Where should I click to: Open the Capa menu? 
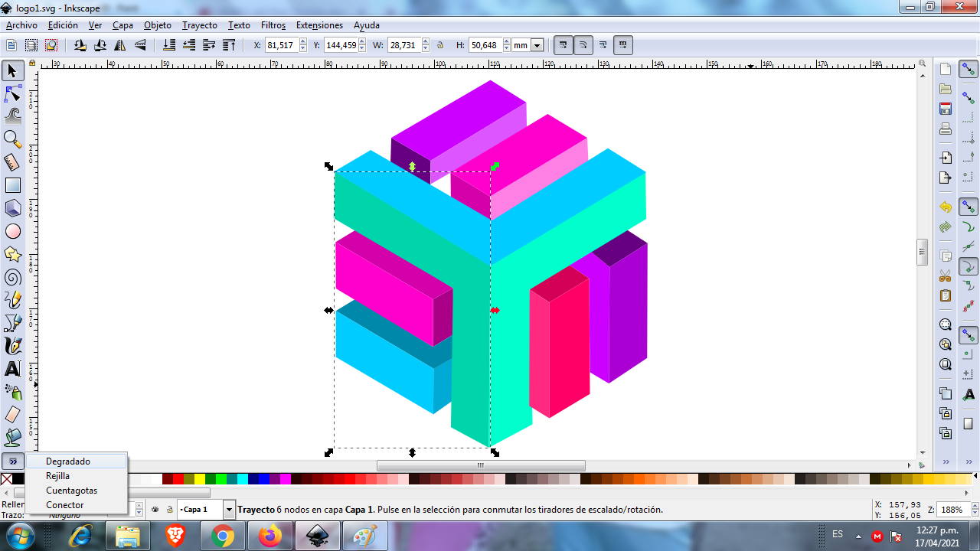(122, 25)
